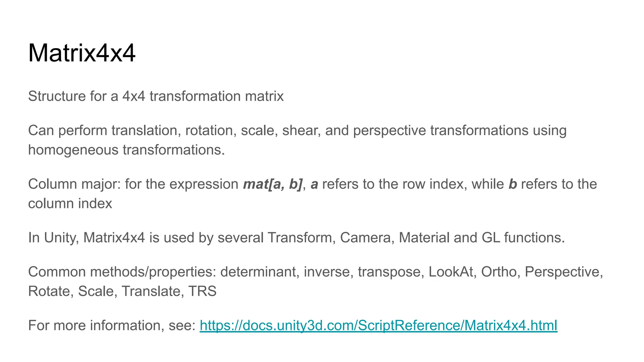This screenshot has width=644, height=362.
Task: Click 'homogeneous transformations.' text
Action: click(x=126, y=150)
